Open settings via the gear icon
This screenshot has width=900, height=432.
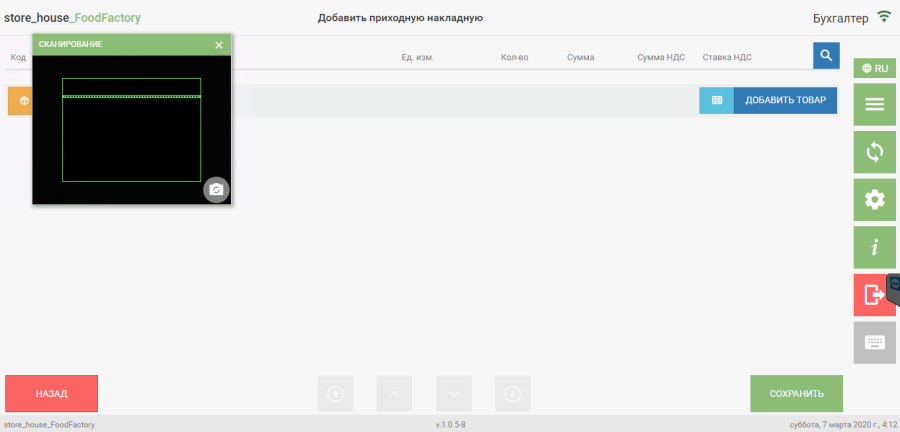[x=874, y=200]
